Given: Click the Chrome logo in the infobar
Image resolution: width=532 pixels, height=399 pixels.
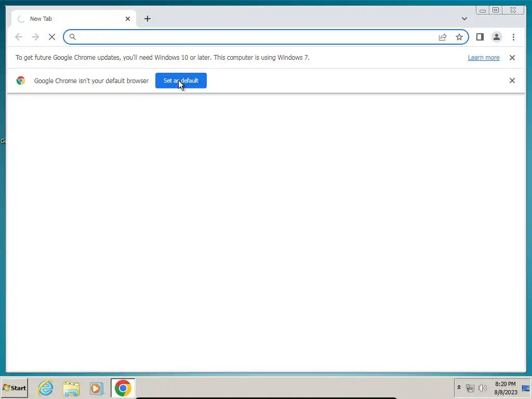Looking at the screenshot, I should point(21,81).
